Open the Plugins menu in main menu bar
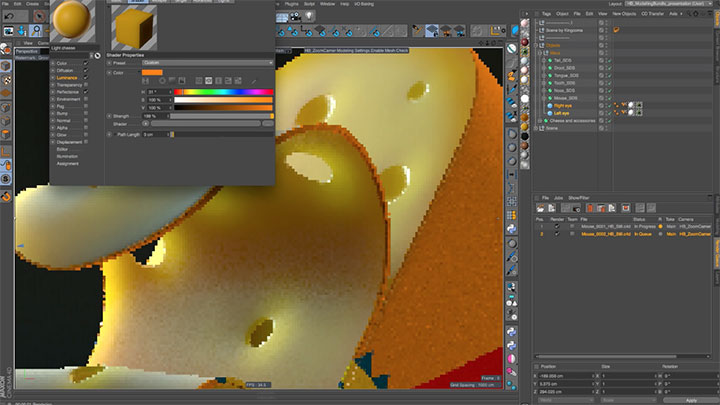 click(x=292, y=4)
